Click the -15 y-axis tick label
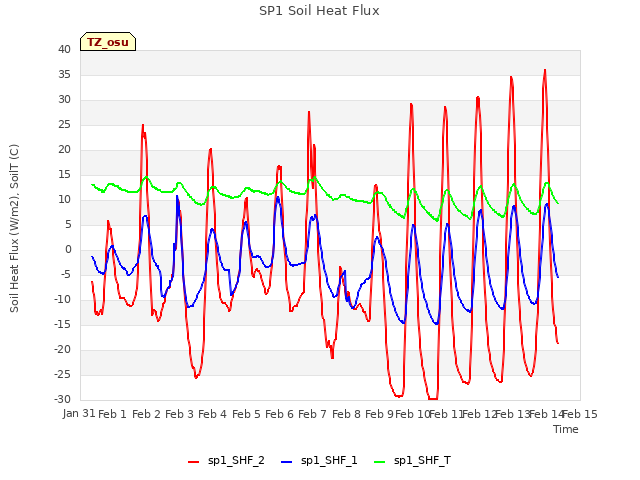 [62, 324]
